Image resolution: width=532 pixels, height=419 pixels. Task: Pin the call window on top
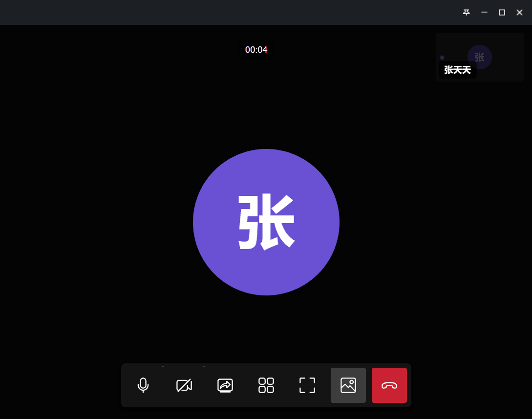(x=467, y=13)
